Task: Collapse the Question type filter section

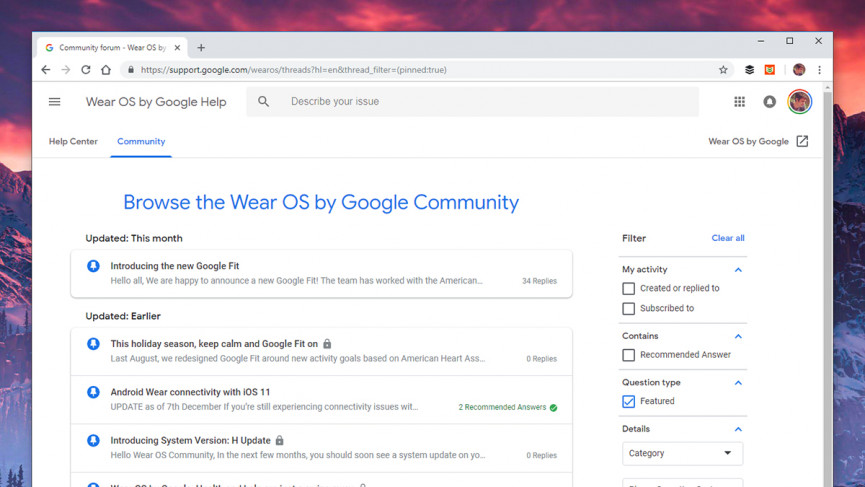Action: (738, 383)
